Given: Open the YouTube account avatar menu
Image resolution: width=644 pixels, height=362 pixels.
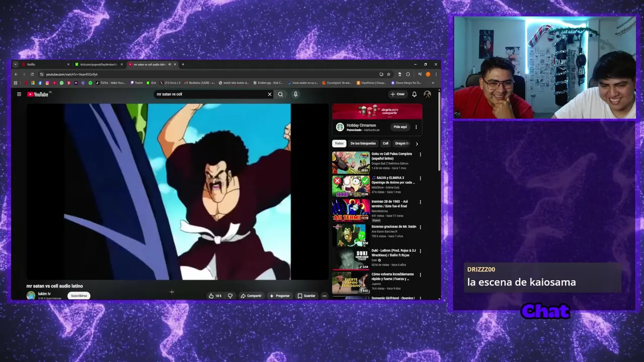Looking at the screenshot, I should click(x=427, y=94).
